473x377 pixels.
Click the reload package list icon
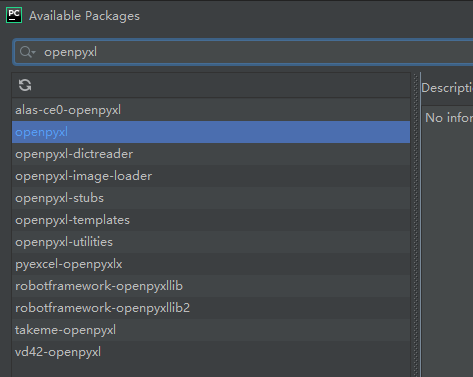(x=25, y=85)
